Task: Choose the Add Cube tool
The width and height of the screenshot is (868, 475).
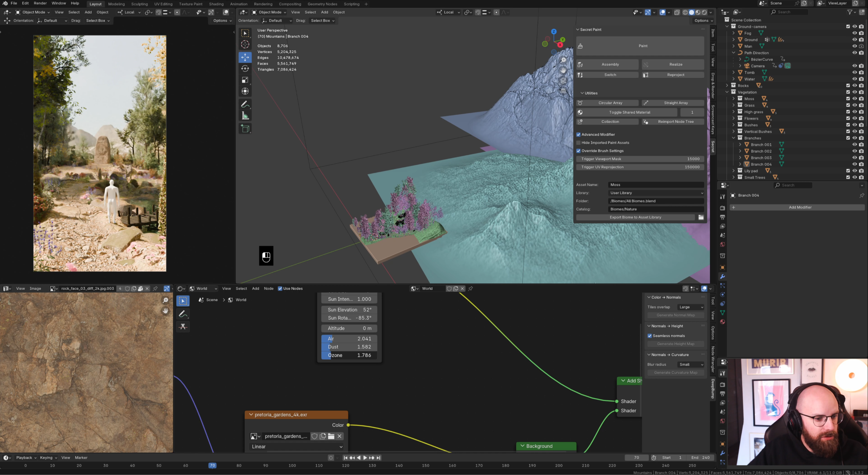Action: pyautogui.click(x=245, y=129)
